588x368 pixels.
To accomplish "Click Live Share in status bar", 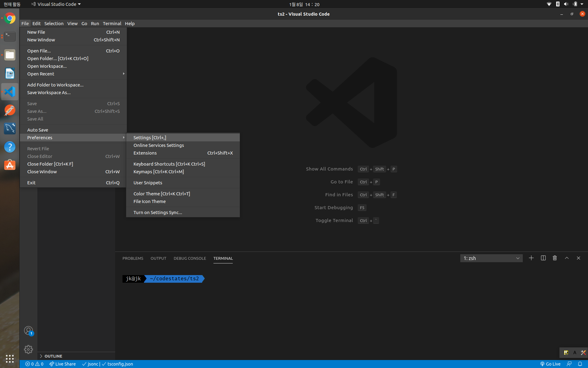I will click(x=62, y=364).
